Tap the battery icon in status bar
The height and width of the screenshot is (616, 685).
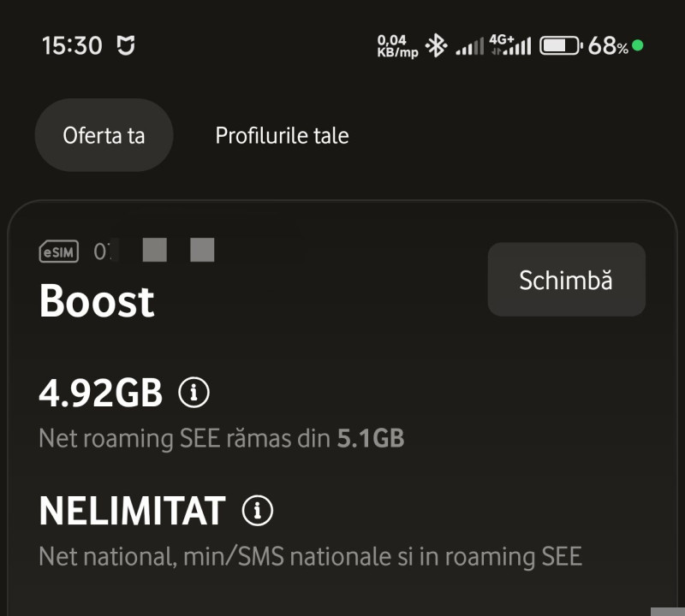pos(561,45)
